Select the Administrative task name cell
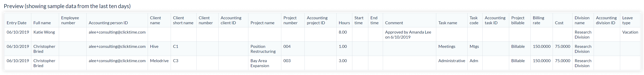 click(452, 60)
